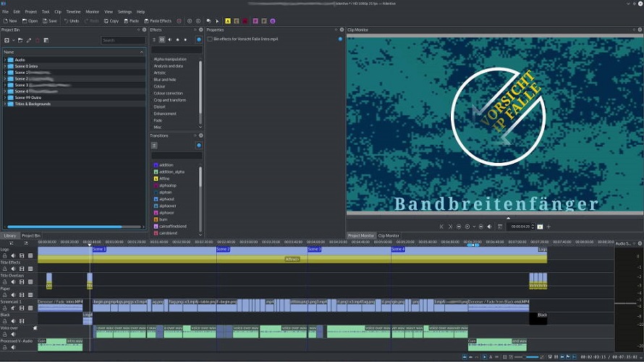Mute the Logo track audio
The height and width of the screenshot is (362, 644).
tap(13, 256)
